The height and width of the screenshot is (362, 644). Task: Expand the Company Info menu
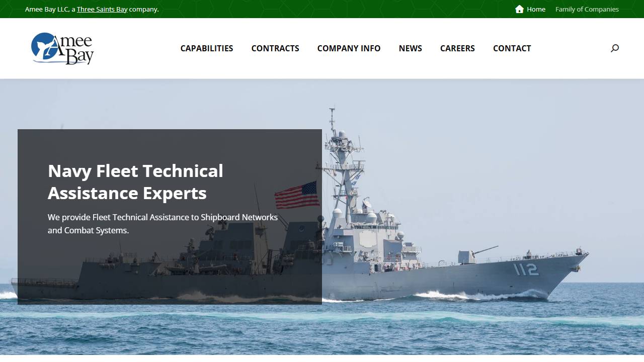click(x=349, y=48)
